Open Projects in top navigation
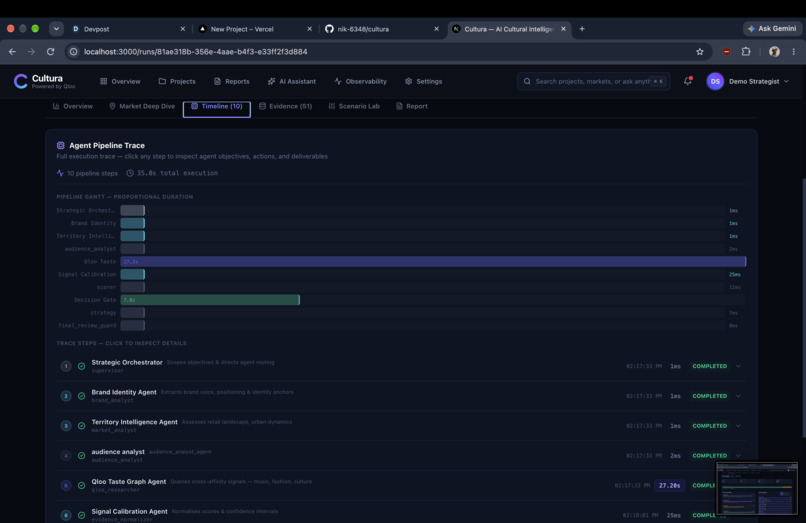This screenshot has width=806, height=523. (x=177, y=81)
